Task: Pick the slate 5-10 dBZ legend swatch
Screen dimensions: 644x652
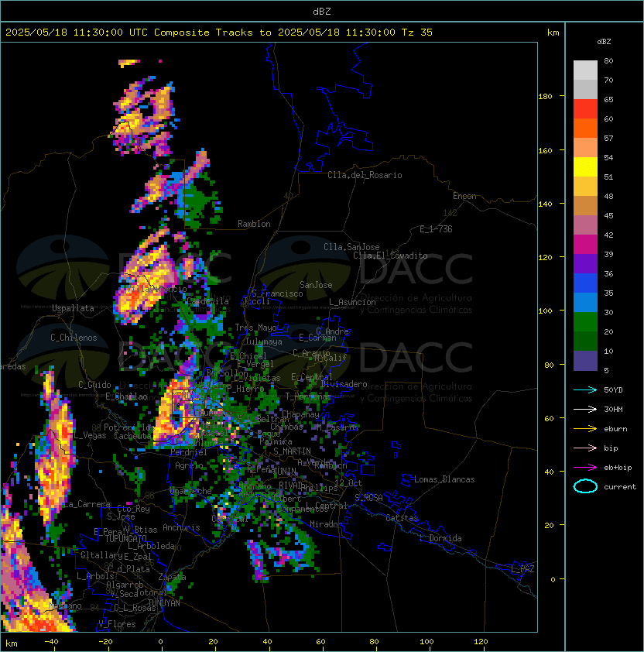Action: tap(585, 361)
